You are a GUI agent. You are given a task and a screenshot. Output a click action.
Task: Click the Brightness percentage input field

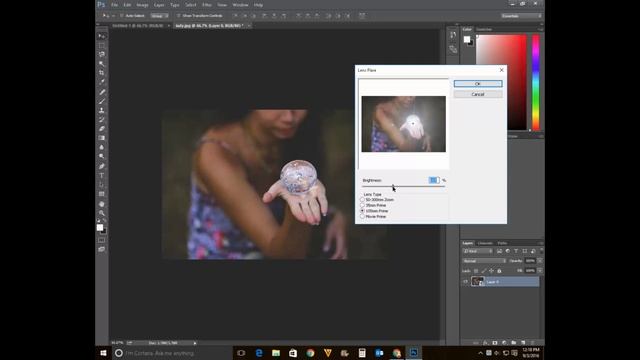pos(434,180)
